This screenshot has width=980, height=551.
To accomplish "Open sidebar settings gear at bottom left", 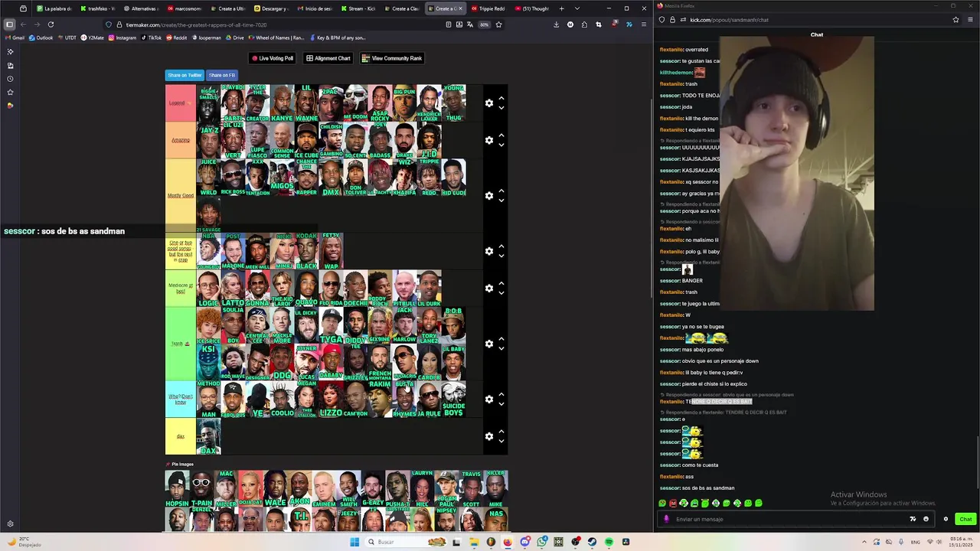I will coord(10,524).
